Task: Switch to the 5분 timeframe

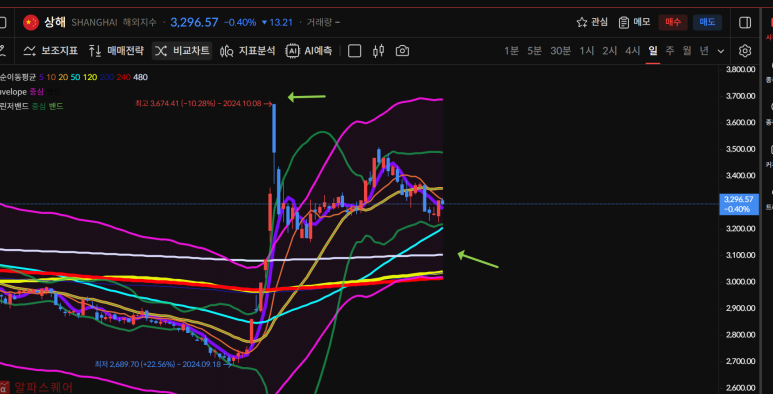Action: 534,51
